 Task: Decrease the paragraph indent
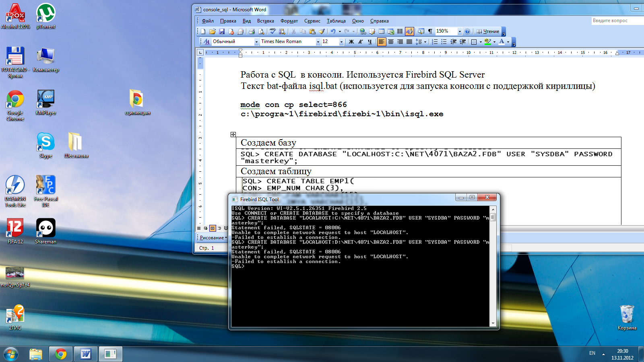point(453,41)
